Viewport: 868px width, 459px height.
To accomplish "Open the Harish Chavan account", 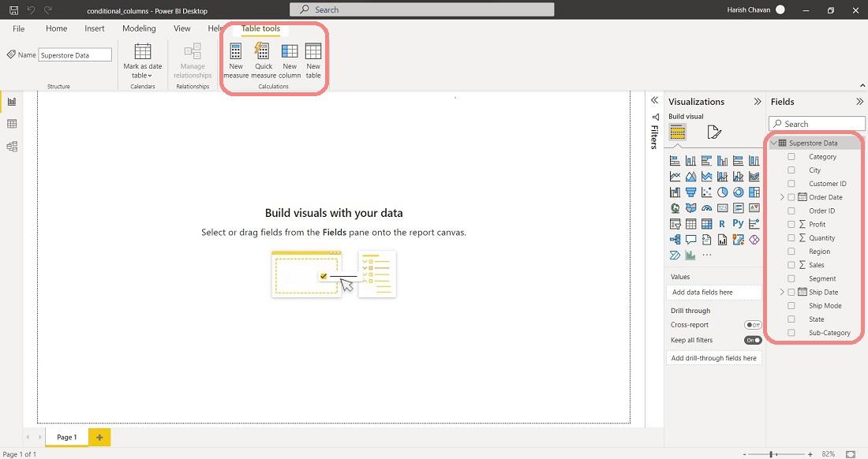I will pyautogui.click(x=756, y=9).
